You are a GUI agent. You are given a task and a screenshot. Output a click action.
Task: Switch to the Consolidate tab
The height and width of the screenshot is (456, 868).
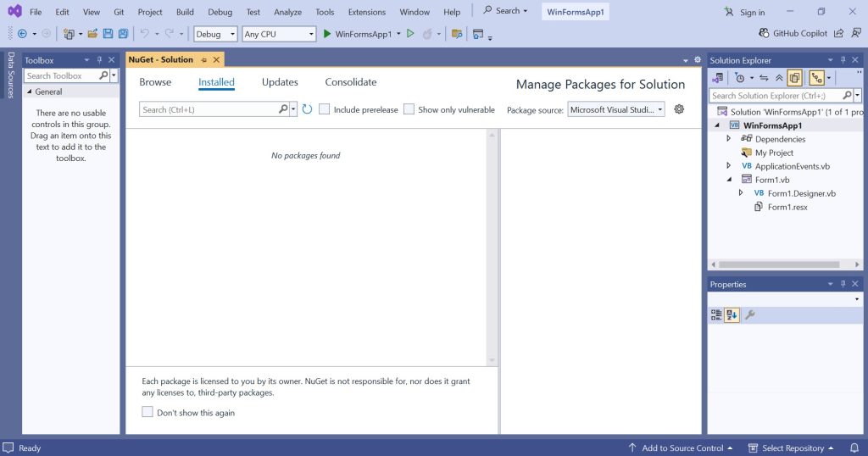coord(350,82)
